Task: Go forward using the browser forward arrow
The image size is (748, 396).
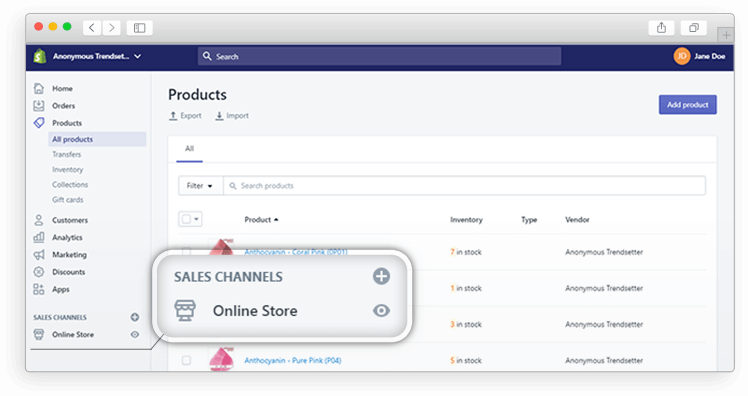Action: click(x=111, y=28)
